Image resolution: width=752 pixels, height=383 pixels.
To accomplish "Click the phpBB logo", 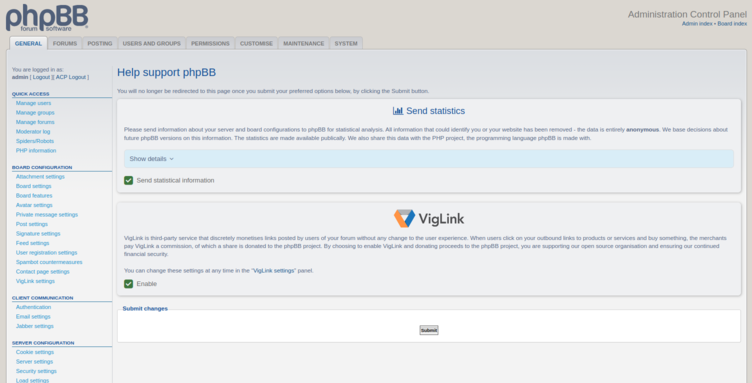I will [47, 18].
